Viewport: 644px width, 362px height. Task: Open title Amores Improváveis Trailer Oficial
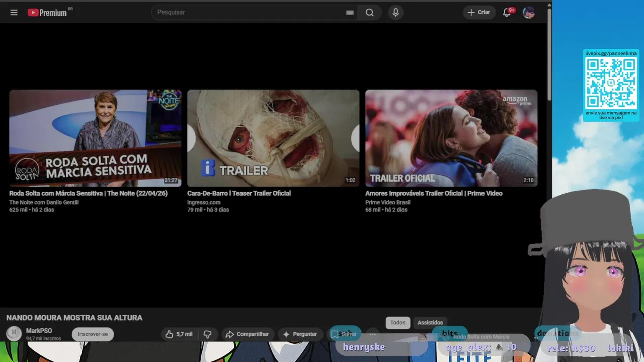[x=434, y=193]
